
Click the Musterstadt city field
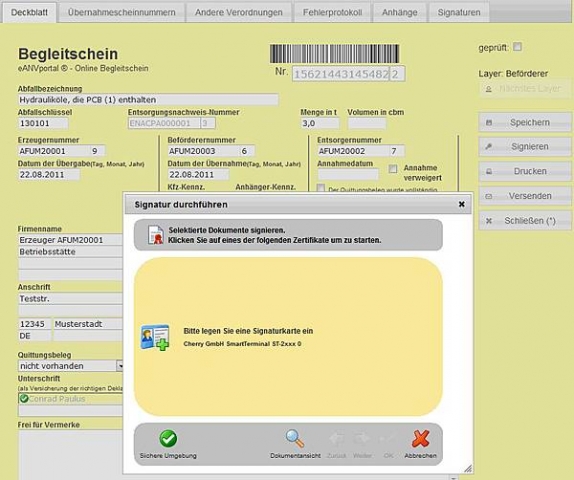pyautogui.click(x=88, y=324)
